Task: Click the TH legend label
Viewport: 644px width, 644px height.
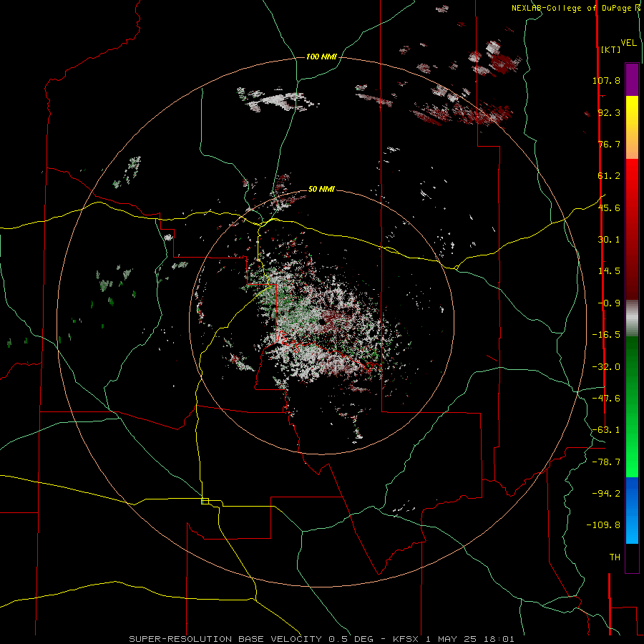Action: pos(615,557)
